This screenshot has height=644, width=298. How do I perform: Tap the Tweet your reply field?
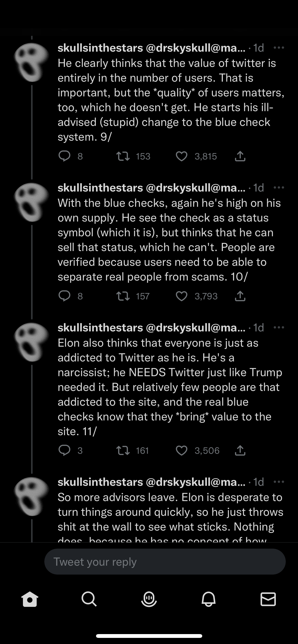point(165,562)
